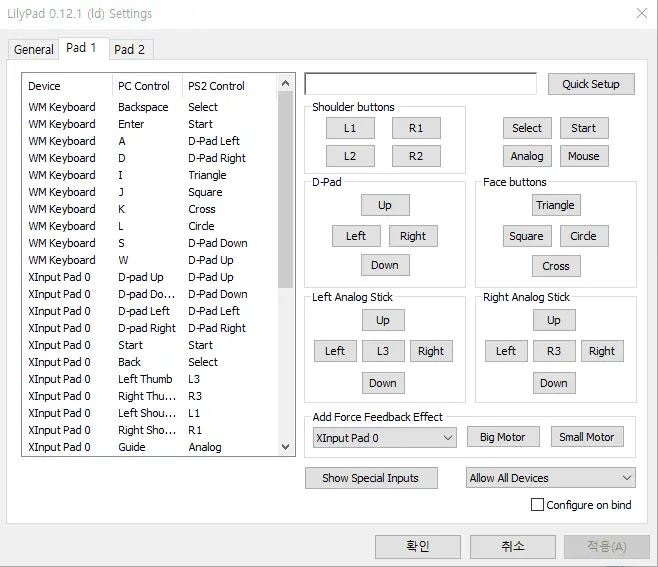658x567 pixels.
Task: Select the Pad 1 tab
Action: [x=84, y=48]
